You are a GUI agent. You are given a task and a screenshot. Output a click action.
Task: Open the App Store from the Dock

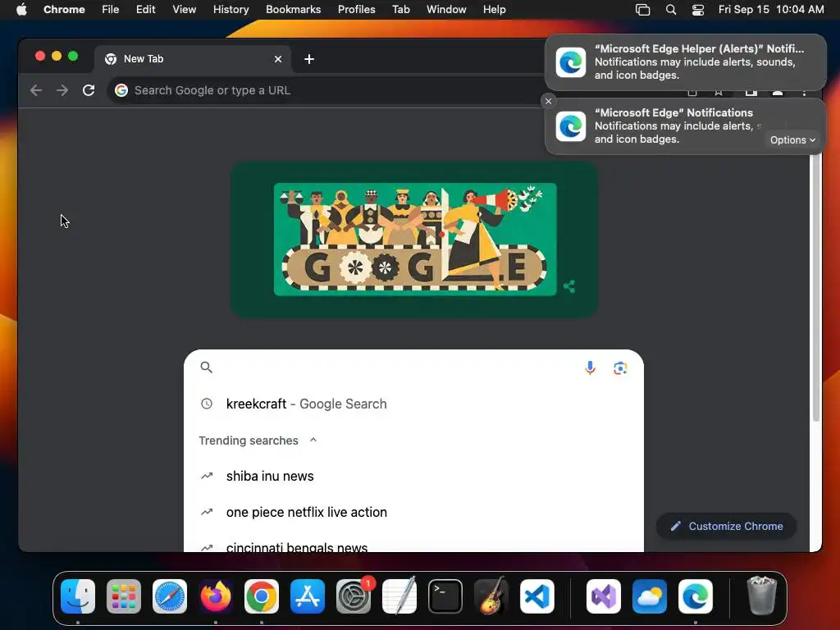pyautogui.click(x=308, y=596)
